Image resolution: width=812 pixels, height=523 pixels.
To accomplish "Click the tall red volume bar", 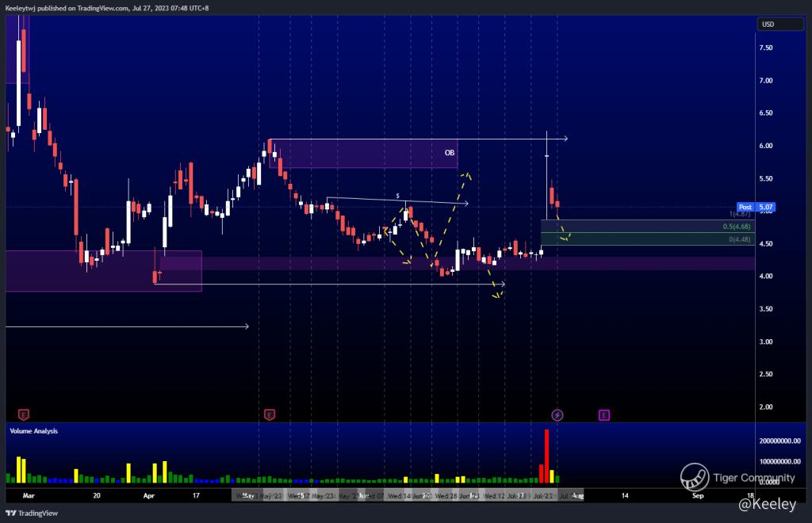I will (546, 456).
